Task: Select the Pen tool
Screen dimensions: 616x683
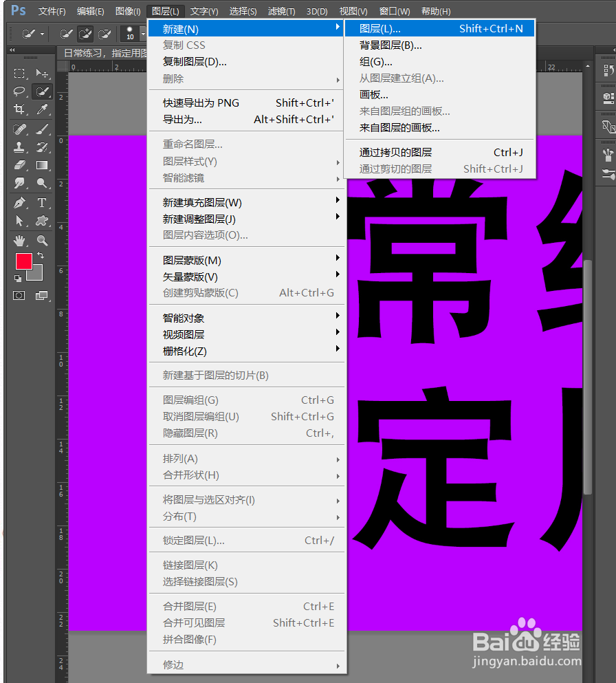Action: (x=19, y=202)
